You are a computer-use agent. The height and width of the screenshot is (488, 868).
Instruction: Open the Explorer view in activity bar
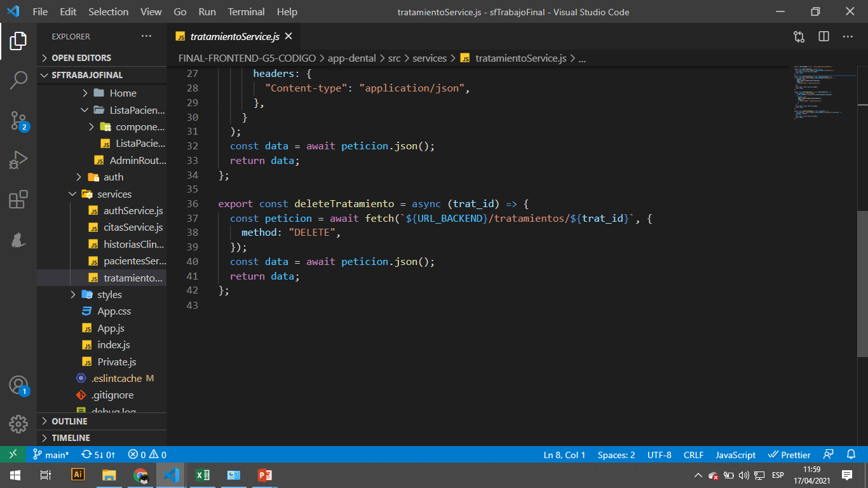pos(18,41)
